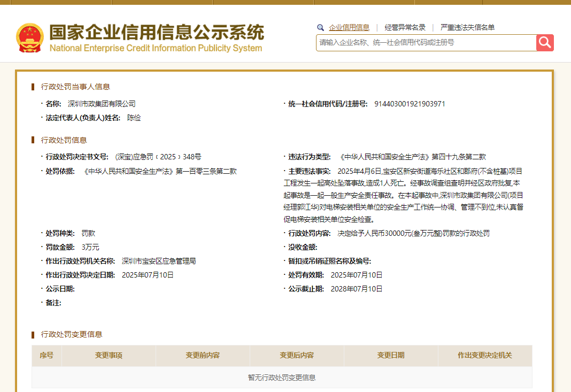
Task: Click the 暂扣或吊销证照名称及编号 field label
Action: click(329, 261)
